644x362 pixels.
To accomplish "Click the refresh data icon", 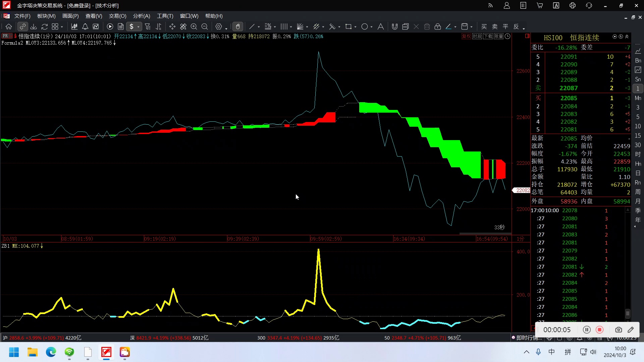I will pyautogui.click(x=44, y=26).
